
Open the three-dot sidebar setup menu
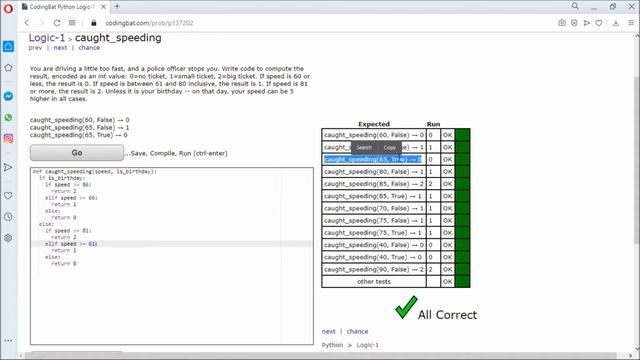tap(8, 340)
